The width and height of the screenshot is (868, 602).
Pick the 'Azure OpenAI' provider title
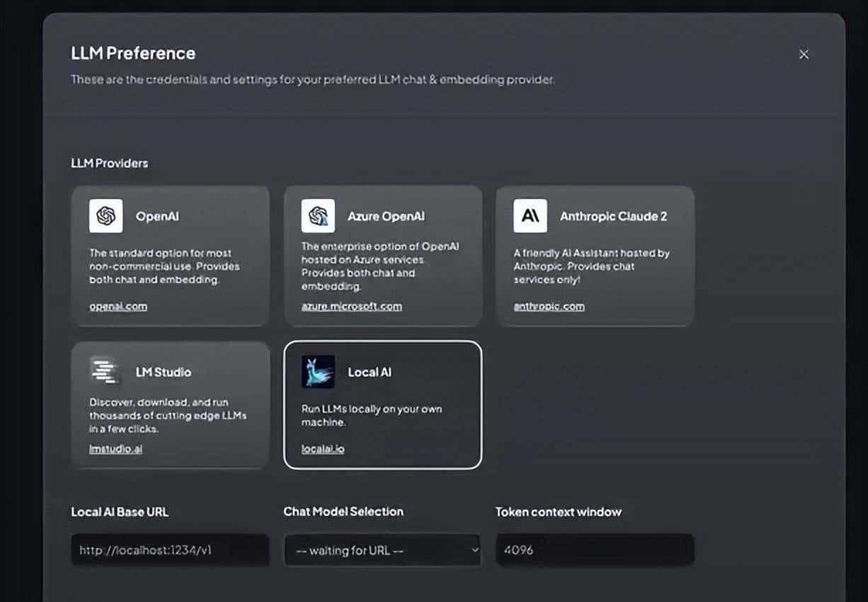[386, 217]
